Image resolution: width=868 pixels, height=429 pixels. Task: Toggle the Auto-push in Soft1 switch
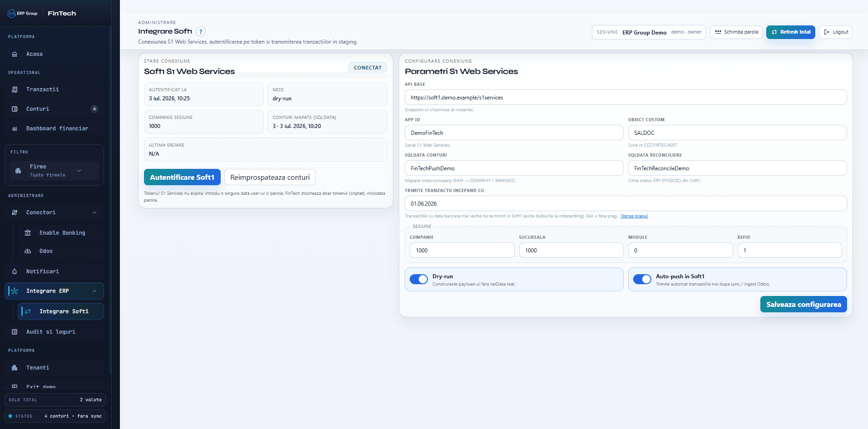642,279
